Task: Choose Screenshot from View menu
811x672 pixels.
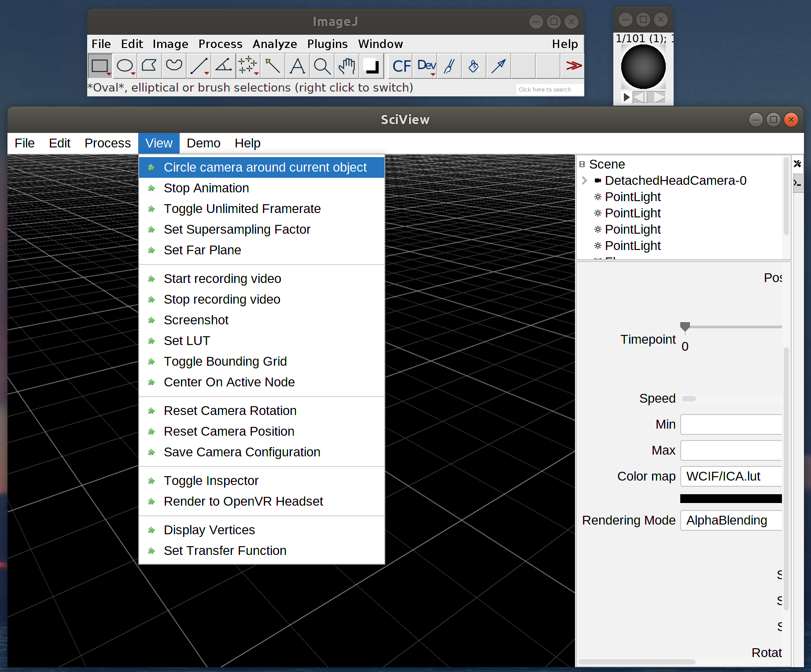Action: pyautogui.click(x=262, y=320)
